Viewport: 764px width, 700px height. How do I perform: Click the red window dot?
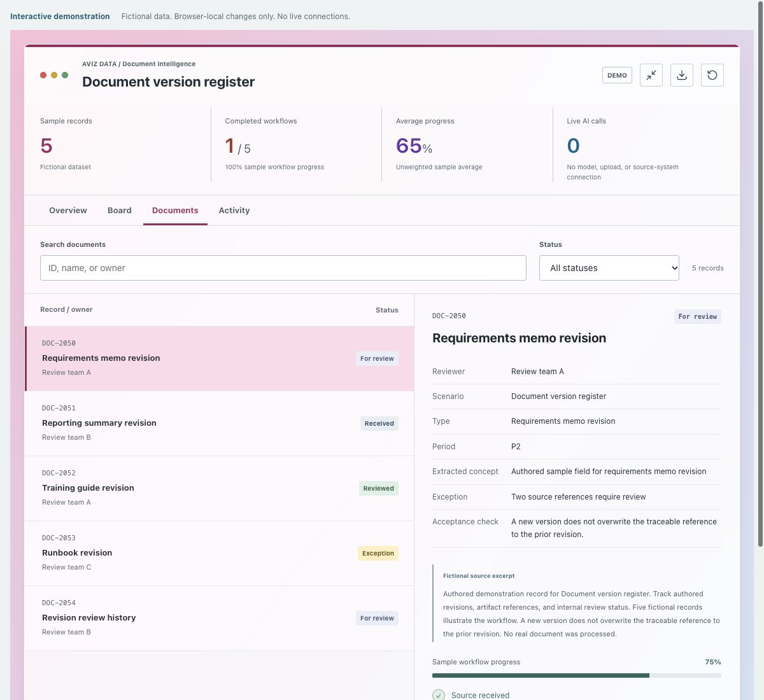(x=43, y=75)
